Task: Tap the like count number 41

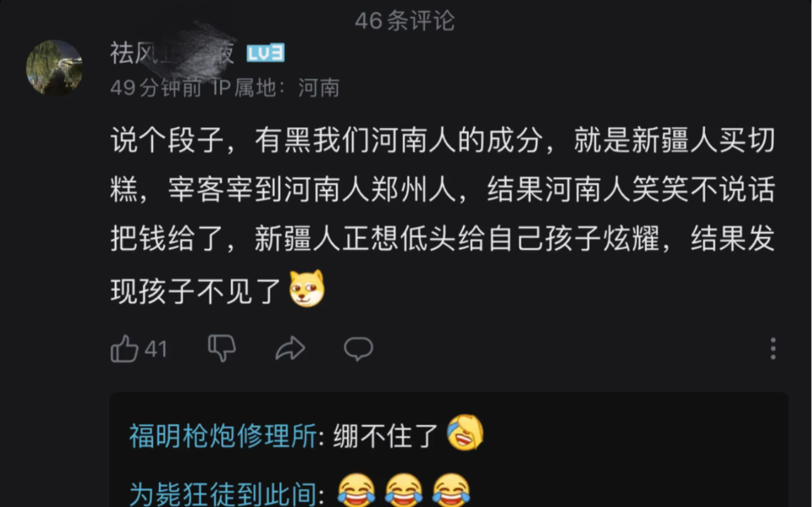Action: point(155,349)
